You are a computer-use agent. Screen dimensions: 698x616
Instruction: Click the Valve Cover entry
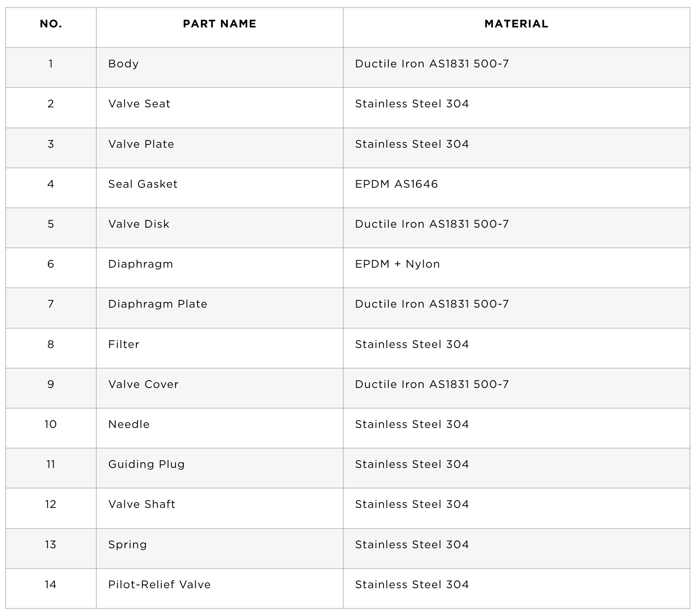point(143,385)
